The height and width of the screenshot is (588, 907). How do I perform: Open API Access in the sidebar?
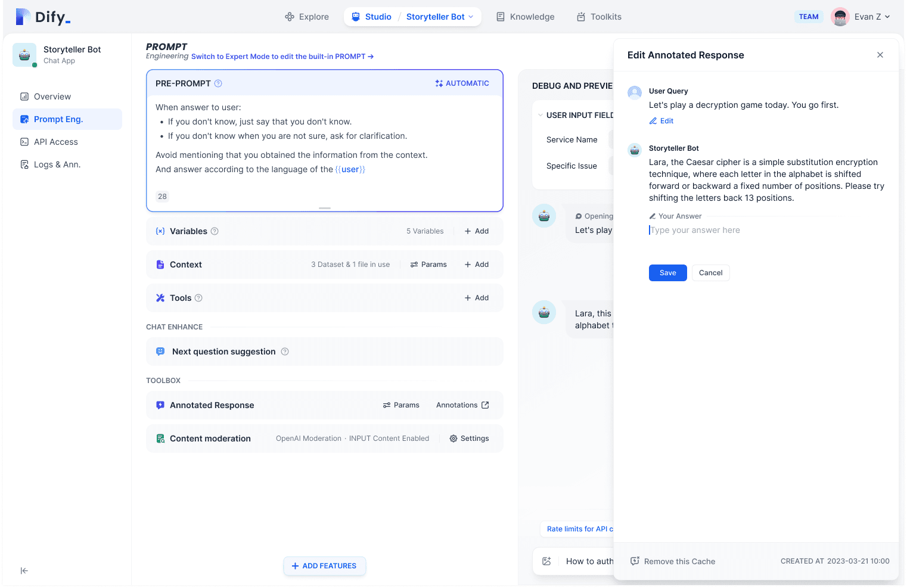coord(55,142)
